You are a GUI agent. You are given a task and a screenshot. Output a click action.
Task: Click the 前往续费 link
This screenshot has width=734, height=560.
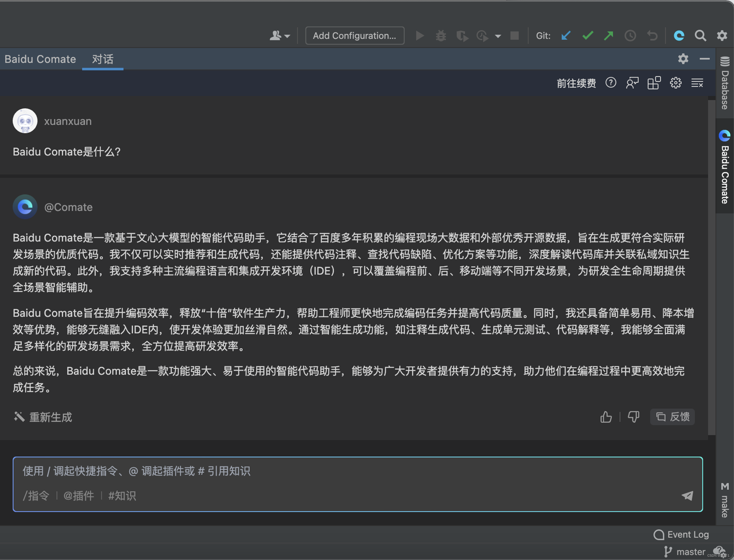click(x=576, y=83)
